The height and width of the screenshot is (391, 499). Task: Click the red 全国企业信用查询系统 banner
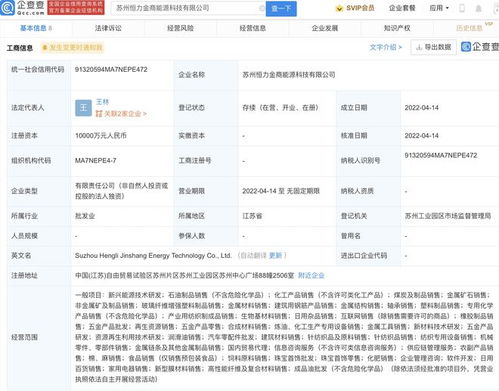[x=76, y=8]
